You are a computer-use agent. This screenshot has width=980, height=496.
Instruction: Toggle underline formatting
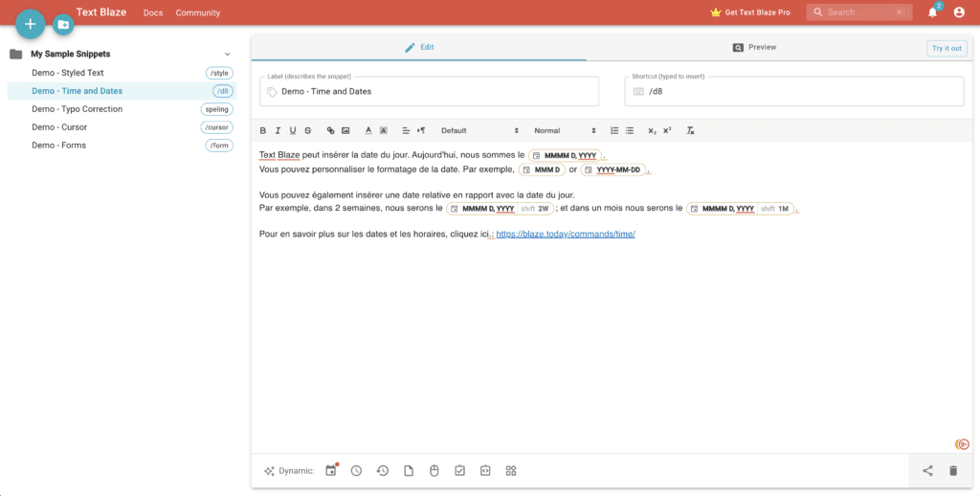click(293, 131)
